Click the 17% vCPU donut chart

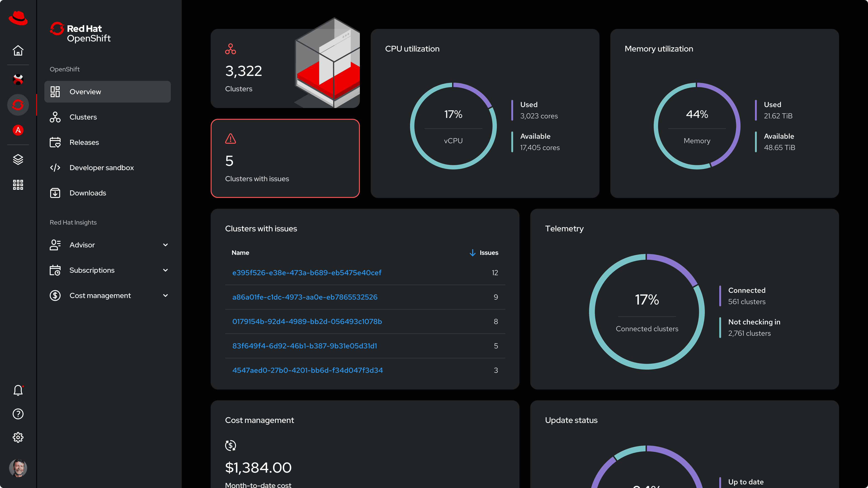(x=453, y=126)
